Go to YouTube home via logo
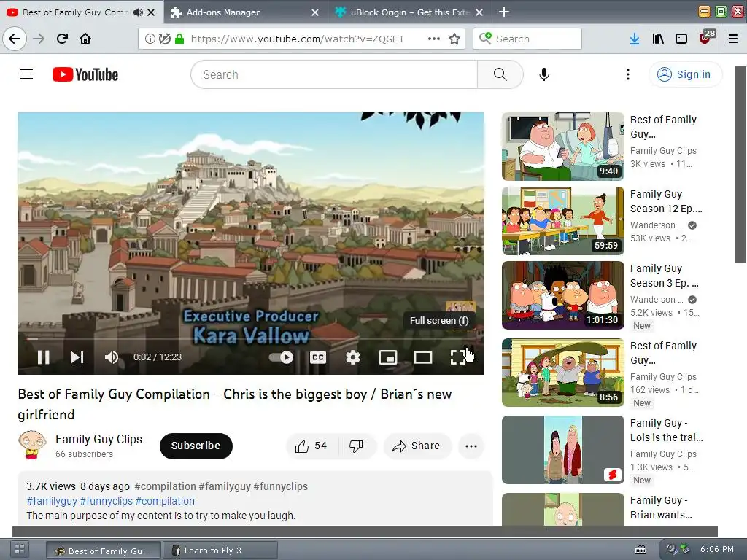This screenshot has height=560, width=747. [85, 74]
